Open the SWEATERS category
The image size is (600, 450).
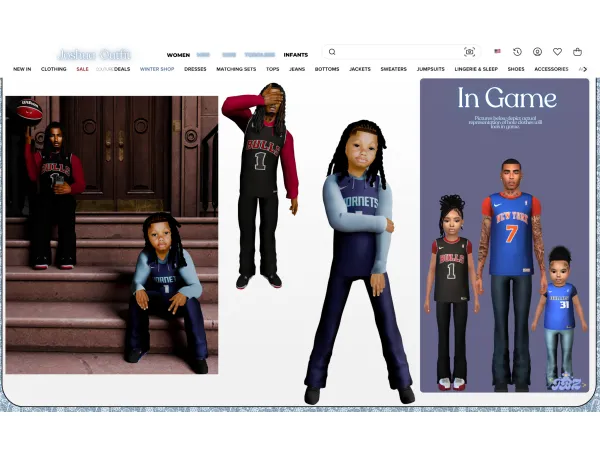[394, 69]
